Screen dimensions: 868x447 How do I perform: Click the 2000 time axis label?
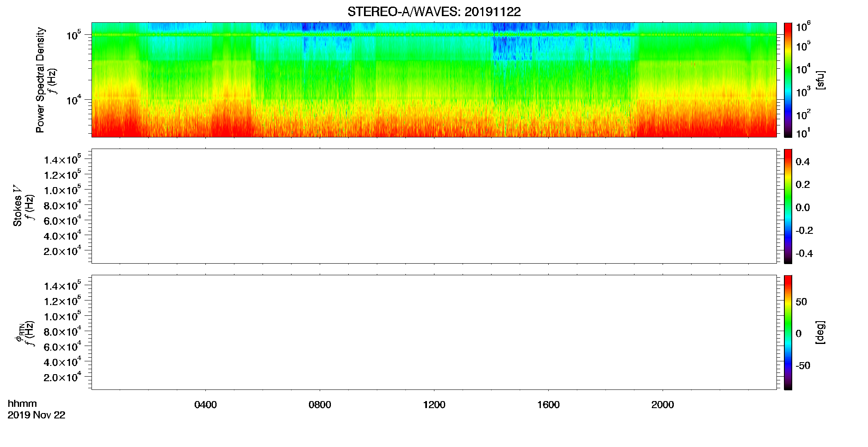pos(663,405)
